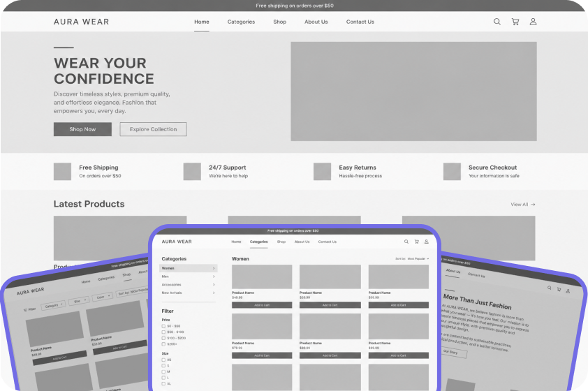
Task: Follow the View All link for Latest Products
Action: [523, 205]
